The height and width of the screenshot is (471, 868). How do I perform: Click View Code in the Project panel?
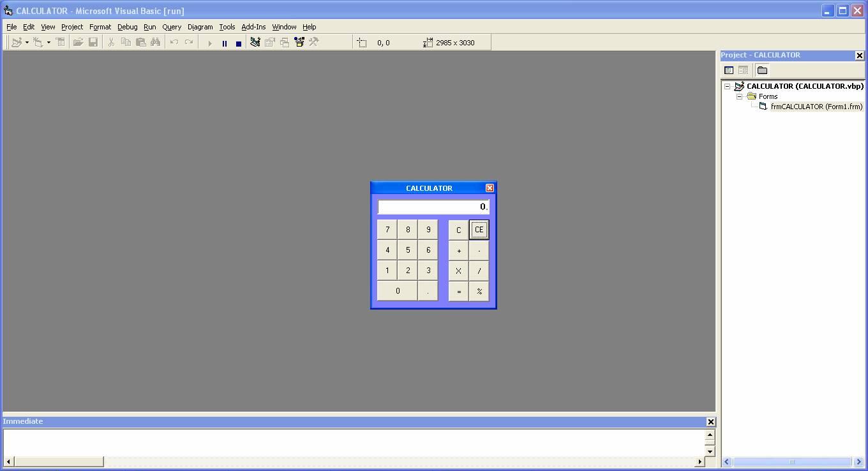point(728,70)
